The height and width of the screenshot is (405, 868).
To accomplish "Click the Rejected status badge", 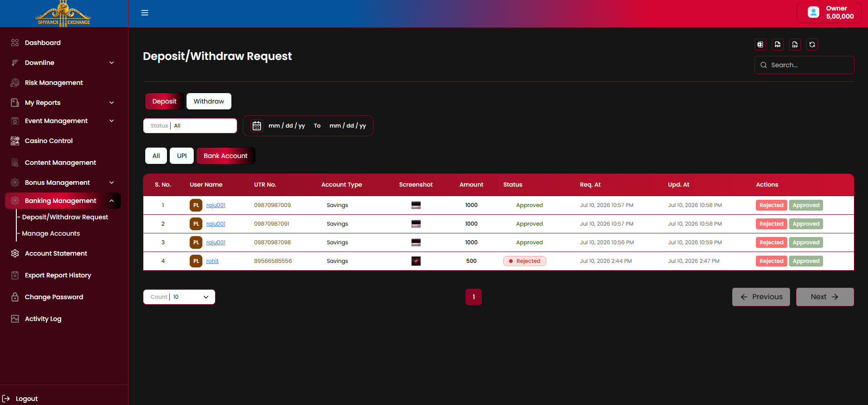I will (525, 261).
